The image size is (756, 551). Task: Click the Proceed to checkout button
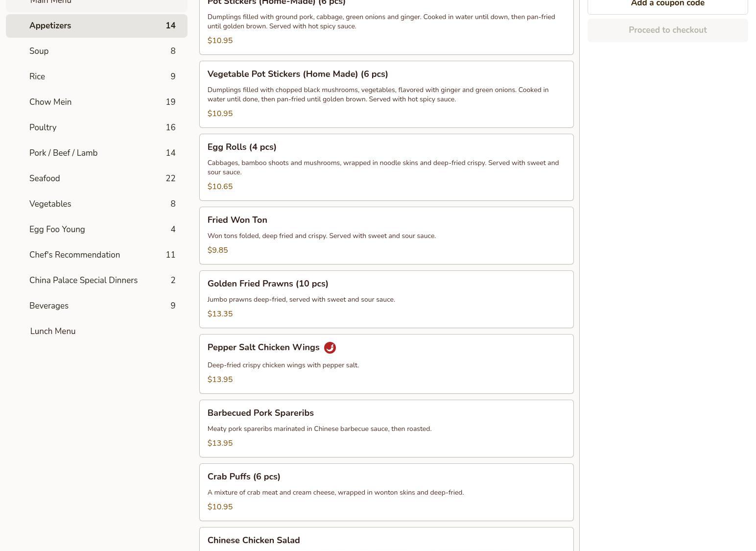point(667,30)
